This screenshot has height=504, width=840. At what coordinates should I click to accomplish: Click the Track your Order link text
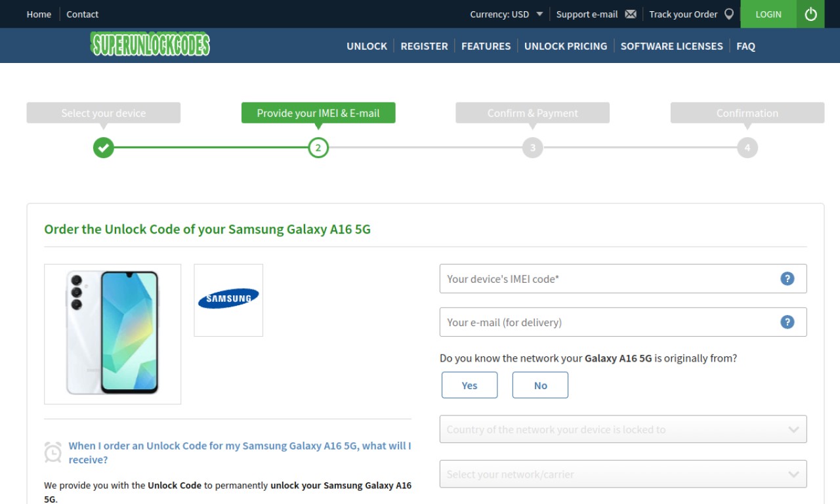point(683,14)
